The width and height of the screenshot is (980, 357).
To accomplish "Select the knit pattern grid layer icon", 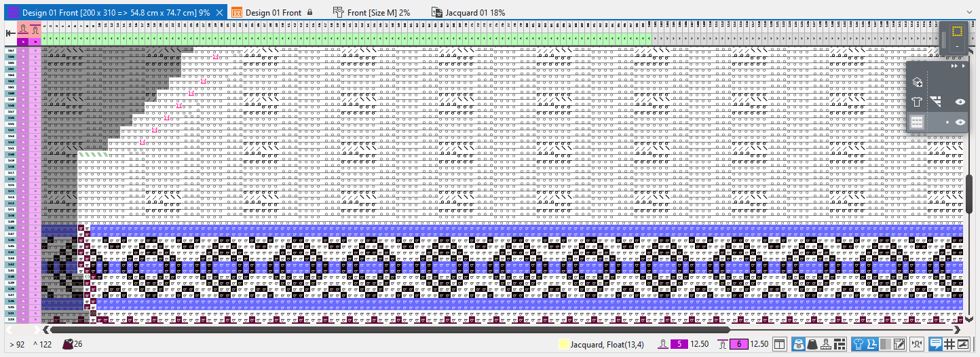I will pyautogui.click(x=917, y=122).
